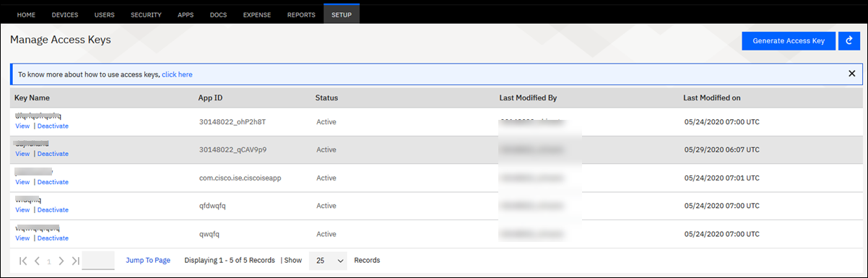Deactivate key with App ID qwqfq
The image size is (868, 278).
(x=53, y=238)
